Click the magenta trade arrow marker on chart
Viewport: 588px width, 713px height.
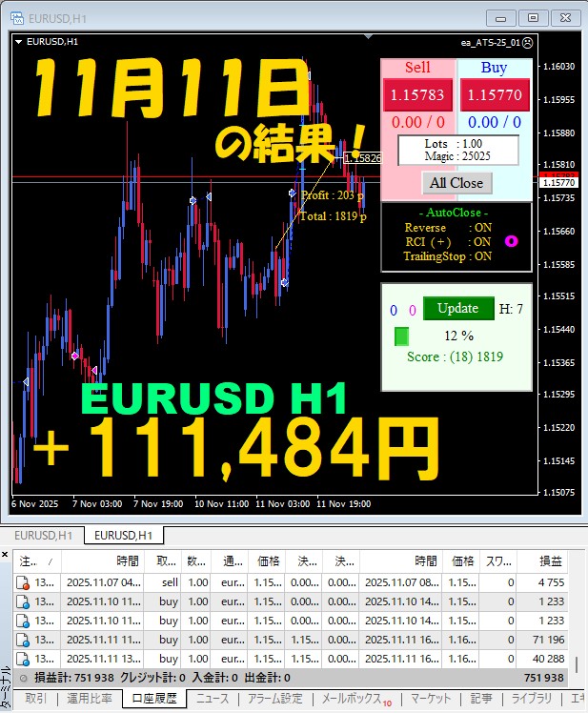click(x=75, y=356)
